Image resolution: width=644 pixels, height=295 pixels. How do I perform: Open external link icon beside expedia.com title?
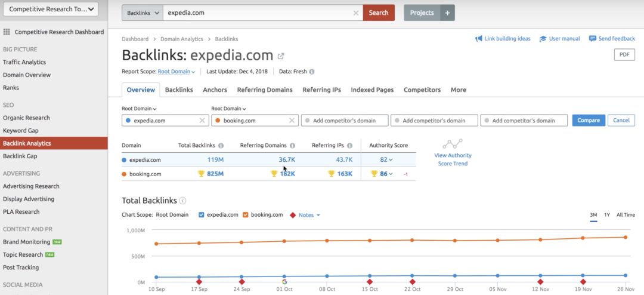[281, 56]
